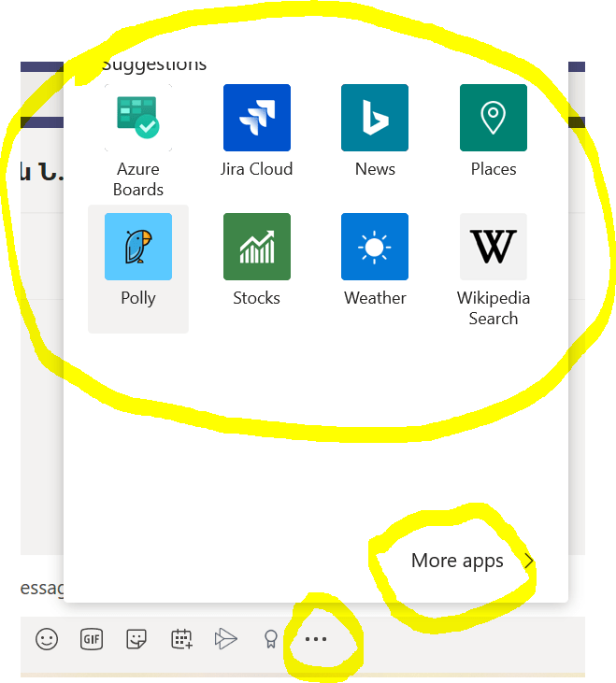Select the Weather sun app icon

pos(375,247)
